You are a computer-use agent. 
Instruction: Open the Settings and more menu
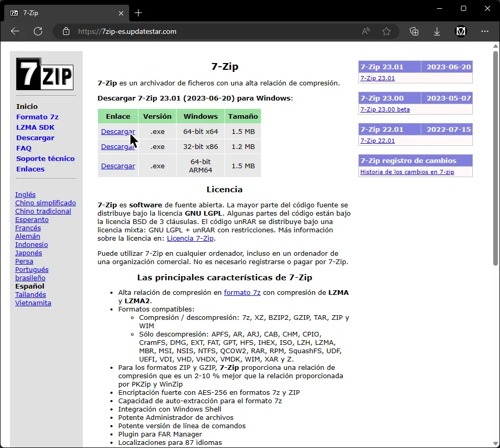pyautogui.click(x=485, y=31)
